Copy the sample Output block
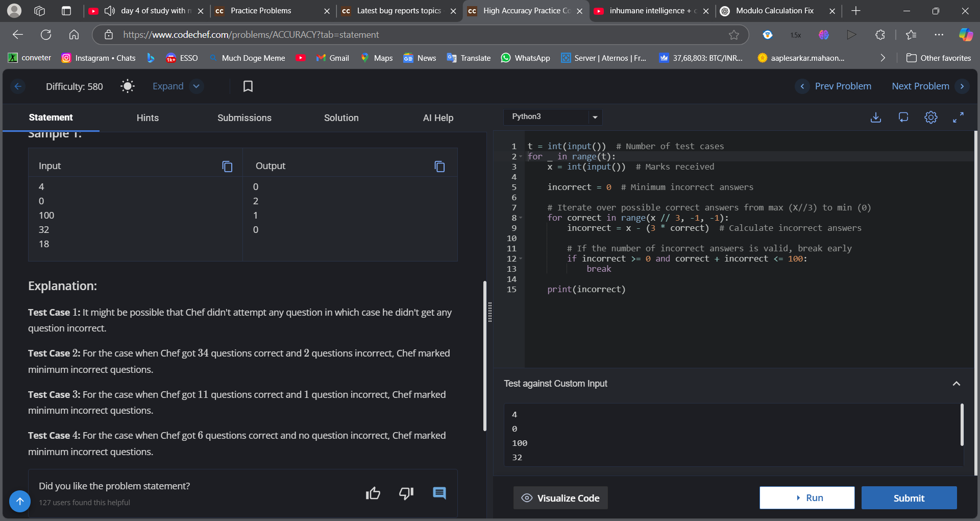Image resolution: width=980 pixels, height=521 pixels. click(439, 167)
